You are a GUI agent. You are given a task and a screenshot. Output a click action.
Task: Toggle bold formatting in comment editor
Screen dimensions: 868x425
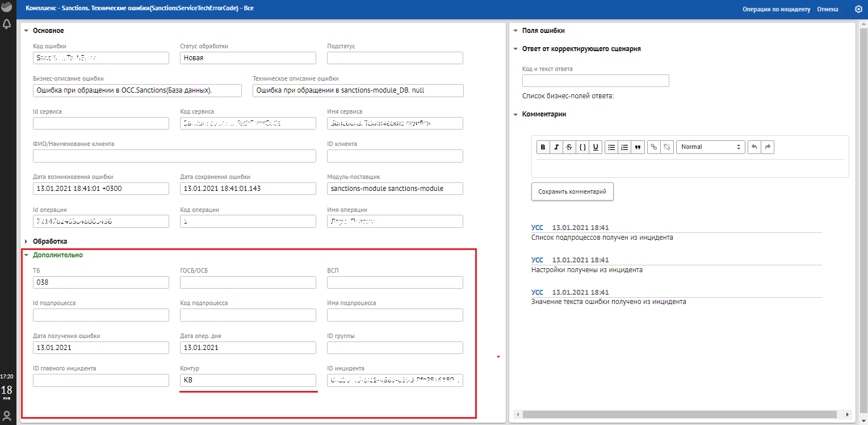(x=543, y=147)
